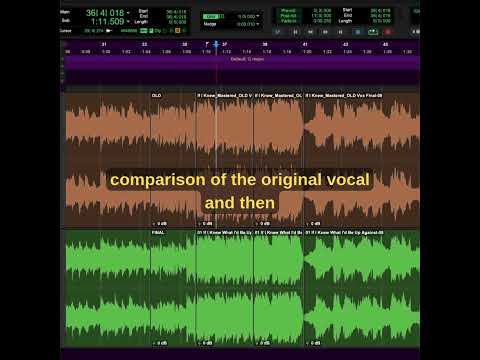Click the blue playhead handle in ruler
This screenshot has height=360, width=480.
pyautogui.click(x=216, y=44)
